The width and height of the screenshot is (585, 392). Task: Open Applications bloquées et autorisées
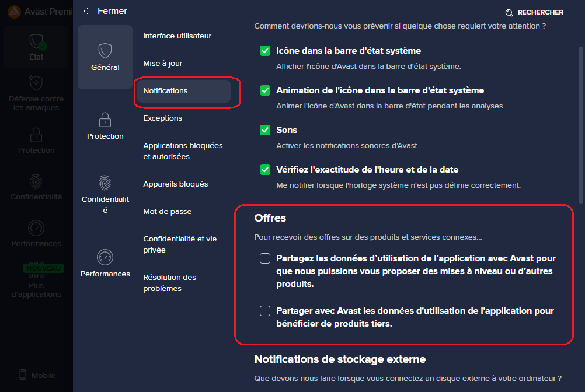(183, 151)
